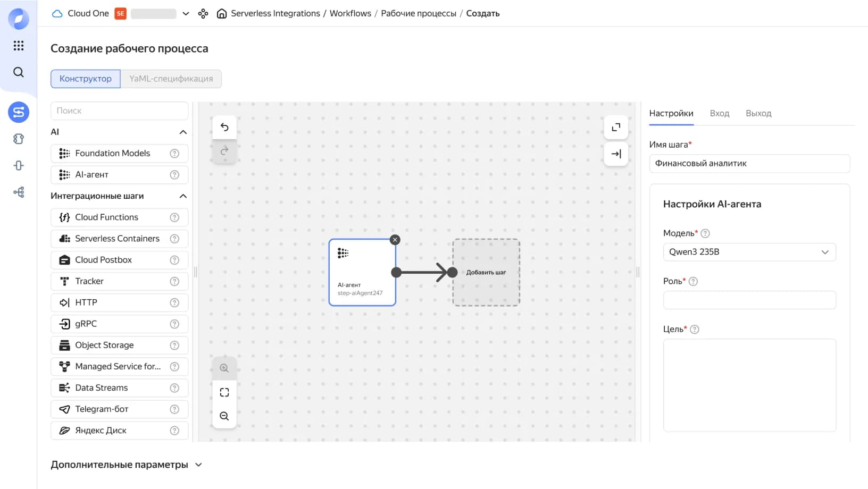868x489 pixels.
Task: Open help for Tracker step
Action: point(174,281)
